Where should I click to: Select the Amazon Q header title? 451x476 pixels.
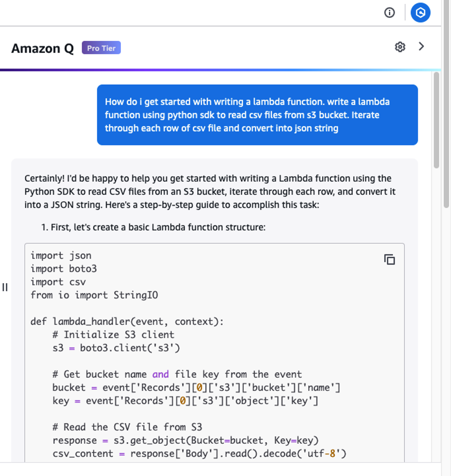pyautogui.click(x=42, y=48)
